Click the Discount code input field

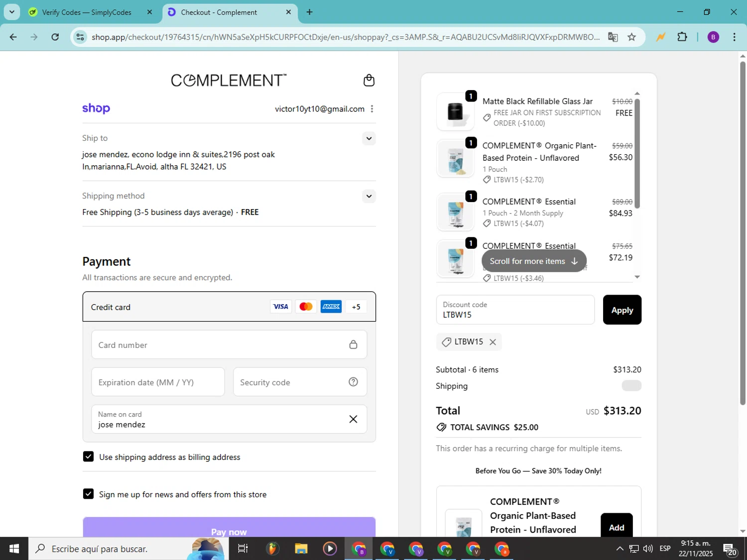coord(515,310)
